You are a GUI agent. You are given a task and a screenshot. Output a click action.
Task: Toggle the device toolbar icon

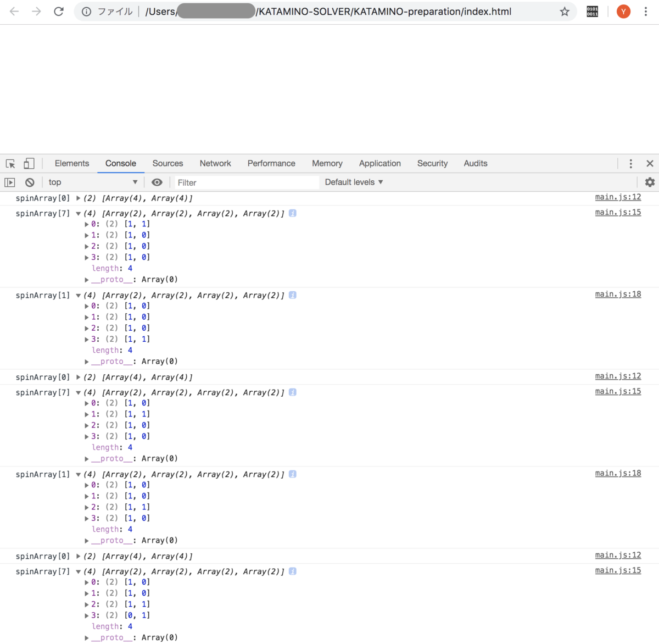coord(29,163)
